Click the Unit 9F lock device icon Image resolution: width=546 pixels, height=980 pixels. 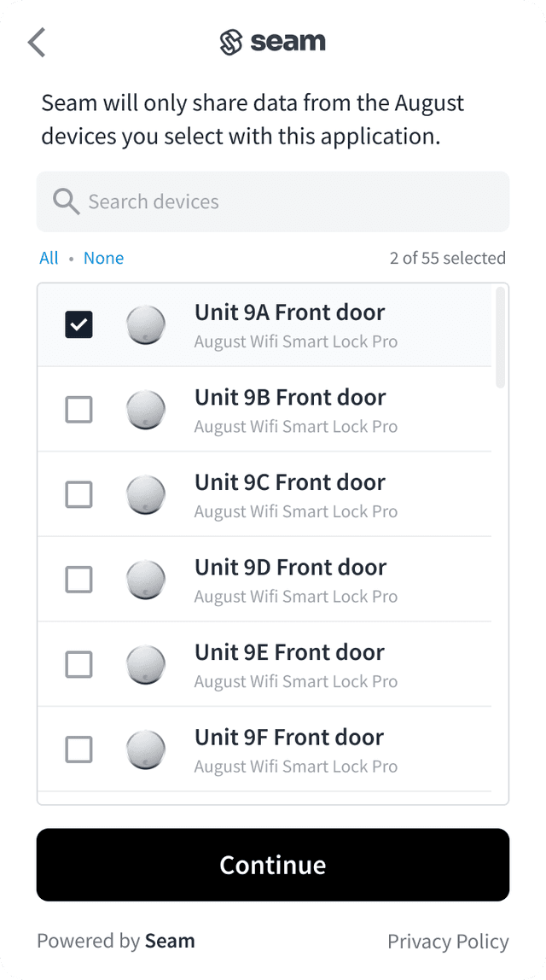[x=145, y=750]
